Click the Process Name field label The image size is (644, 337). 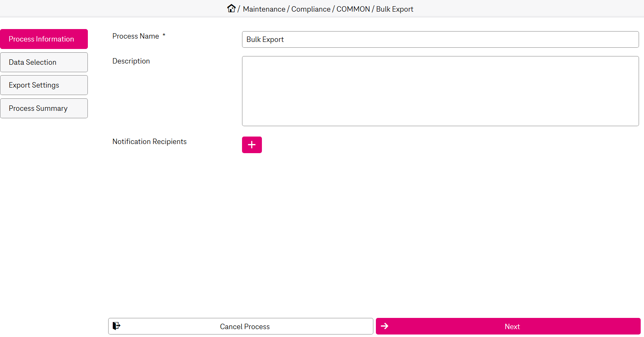tap(136, 36)
